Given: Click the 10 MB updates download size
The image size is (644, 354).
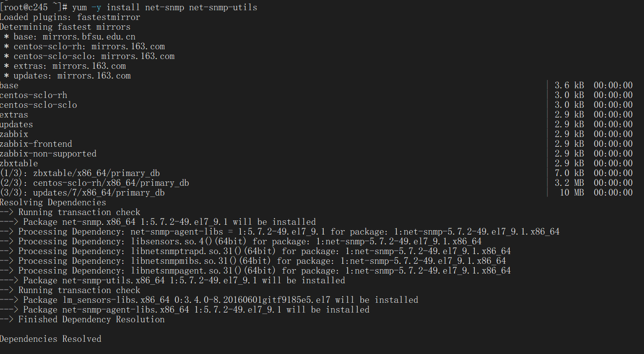Looking at the screenshot, I should [571, 193].
